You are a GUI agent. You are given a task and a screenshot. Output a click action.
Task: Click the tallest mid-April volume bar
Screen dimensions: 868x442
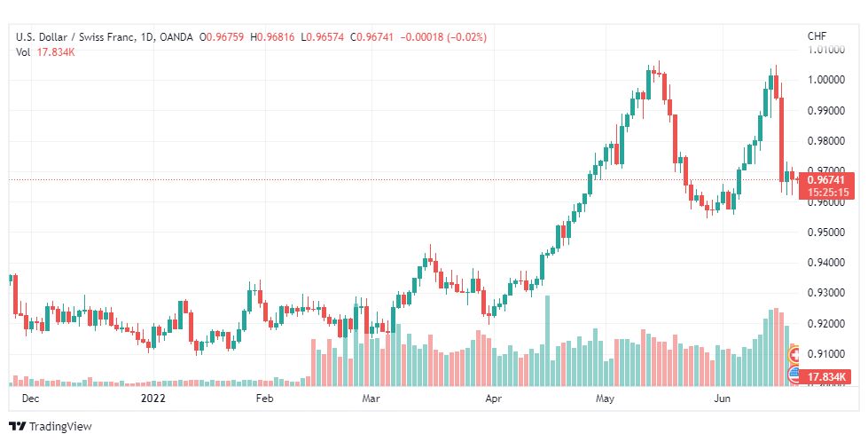[x=547, y=341]
